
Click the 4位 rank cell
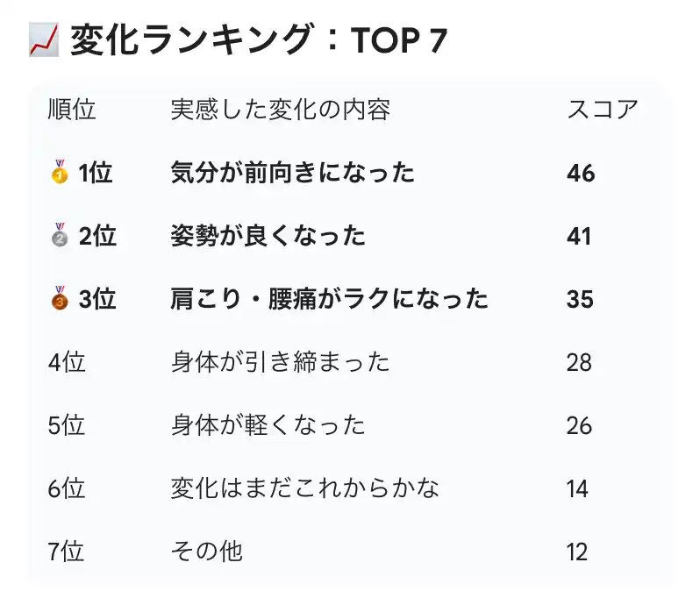click(67, 363)
